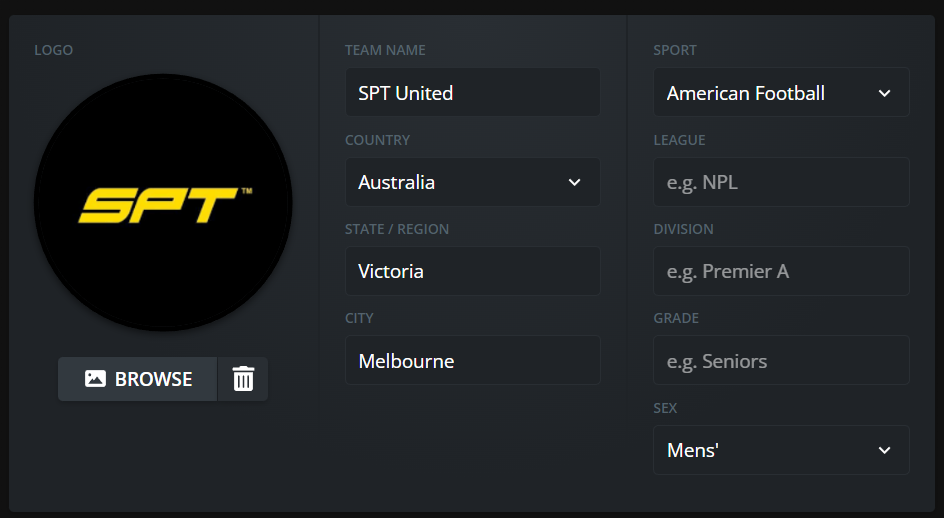The width and height of the screenshot is (944, 518).
Task: Open the Country dropdown showing Australia
Action: pyautogui.click(x=473, y=182)
